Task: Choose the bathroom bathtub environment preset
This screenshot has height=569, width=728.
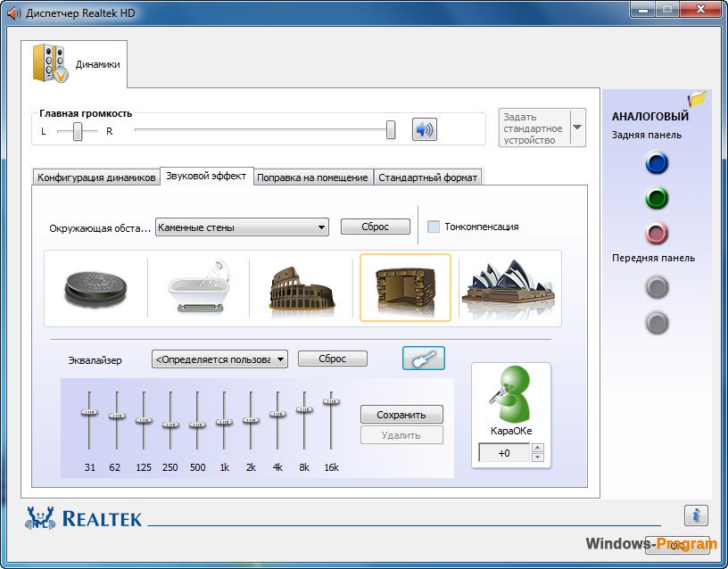Action: coord(199,288)
